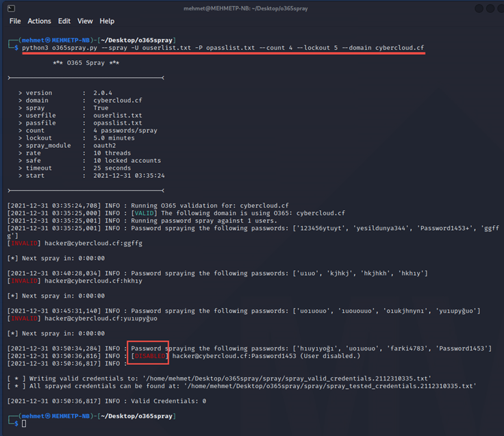The width and height of the screenshot is (504, 436).
Task: Click the timeout value 25 seconds
Action: click(x=112, y=168)
